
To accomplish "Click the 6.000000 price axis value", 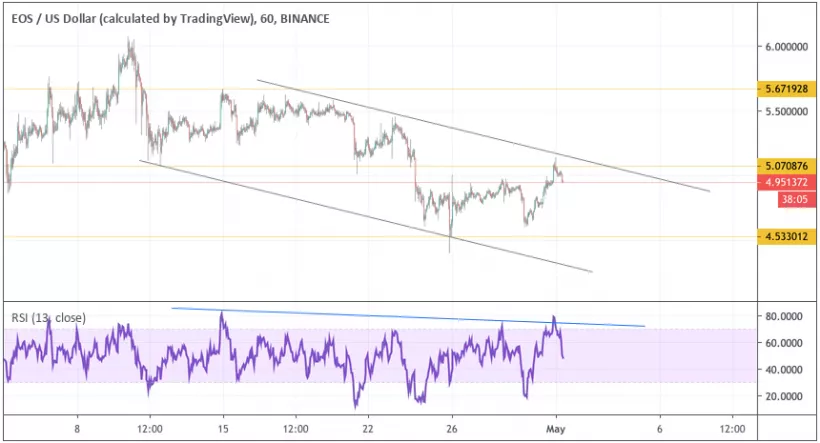I will click(786, 47).
